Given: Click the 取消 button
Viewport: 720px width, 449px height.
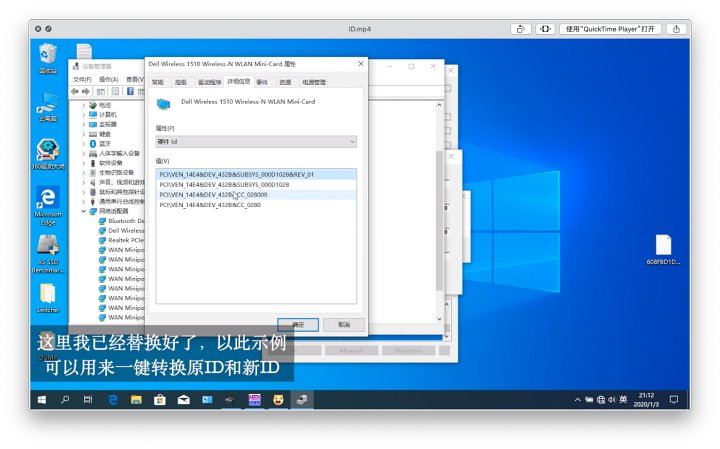Looking at the screenshot, I should 344,325.
